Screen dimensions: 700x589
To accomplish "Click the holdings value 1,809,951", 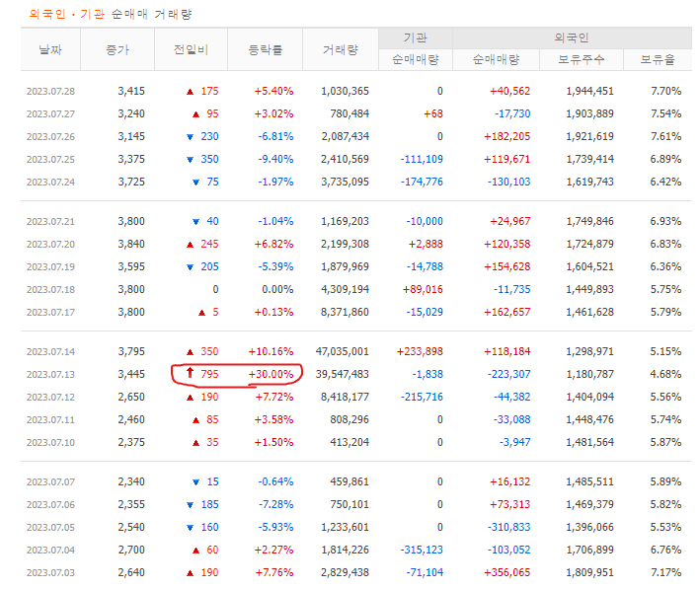I will coord(589,572).
